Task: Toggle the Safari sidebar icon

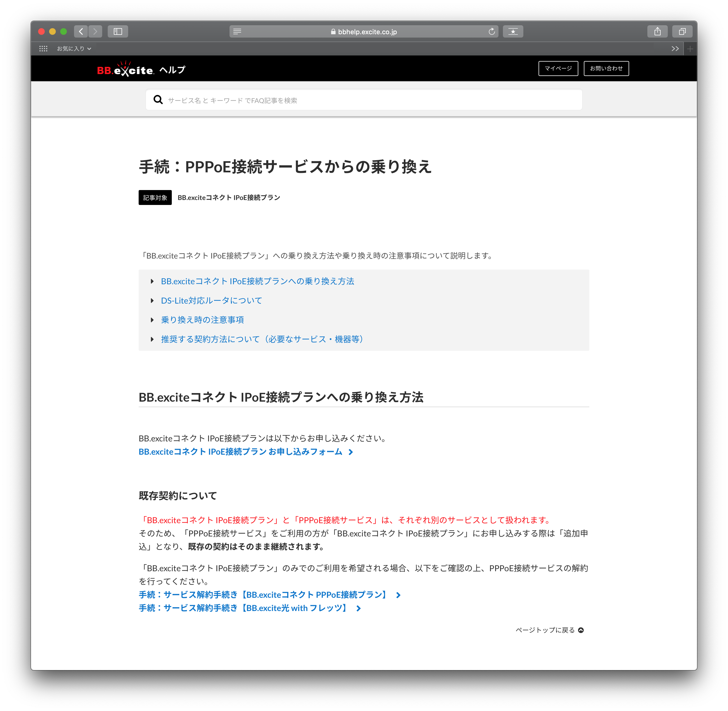Action: [118, 32]
